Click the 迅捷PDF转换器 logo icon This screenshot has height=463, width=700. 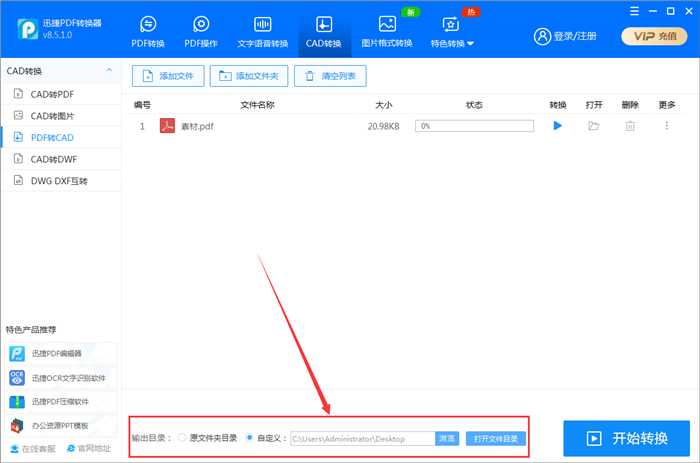(28, 29)
